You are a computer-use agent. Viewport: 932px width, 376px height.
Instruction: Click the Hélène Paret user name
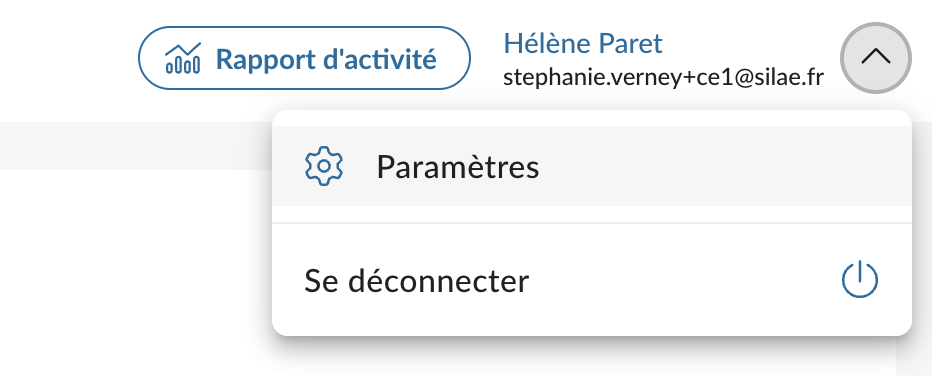(582, 43)
